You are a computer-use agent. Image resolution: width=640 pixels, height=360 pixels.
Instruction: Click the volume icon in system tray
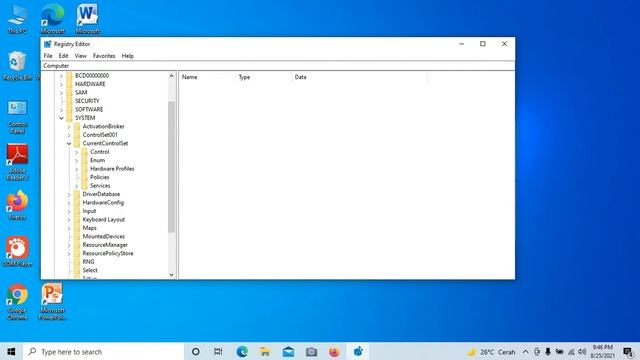pos(582,352)
